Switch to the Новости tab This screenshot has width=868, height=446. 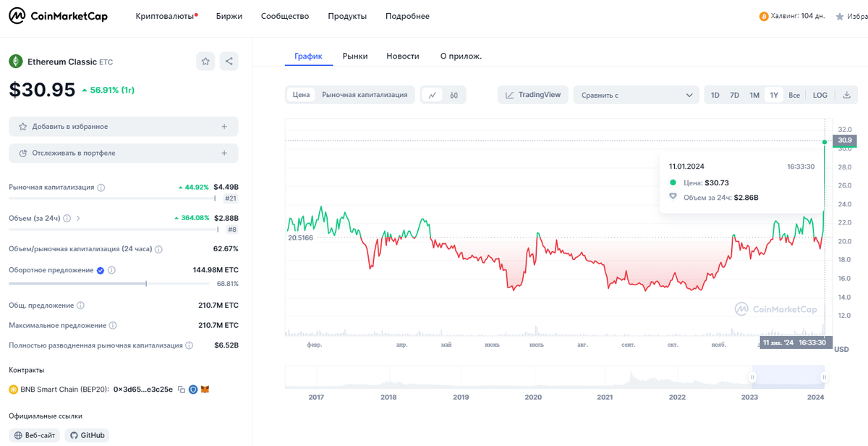pyautogui.click(x=403, y=56)
